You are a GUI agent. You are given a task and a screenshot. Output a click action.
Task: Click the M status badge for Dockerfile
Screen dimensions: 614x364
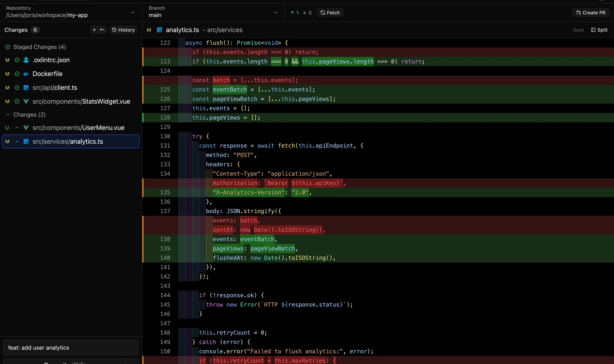pos(7,74)
